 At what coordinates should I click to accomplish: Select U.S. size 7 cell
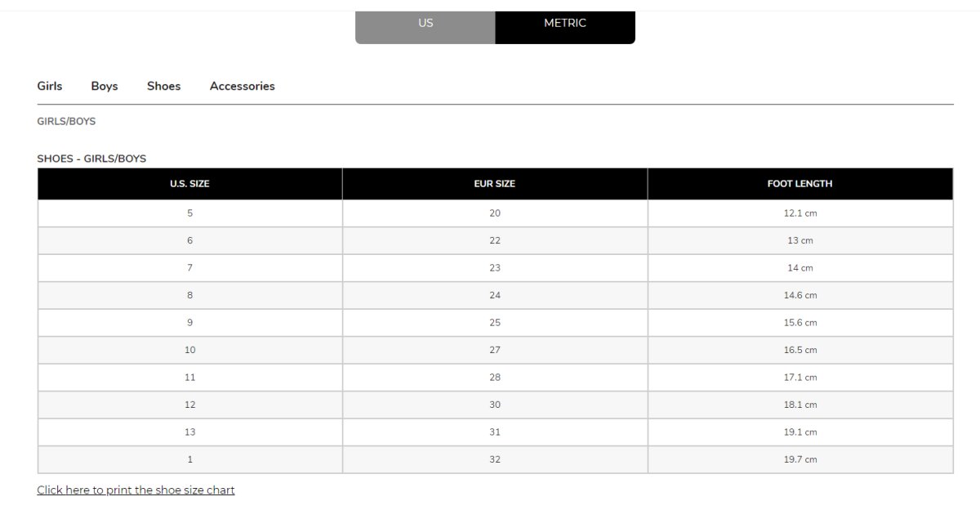[x=189, y=268]
